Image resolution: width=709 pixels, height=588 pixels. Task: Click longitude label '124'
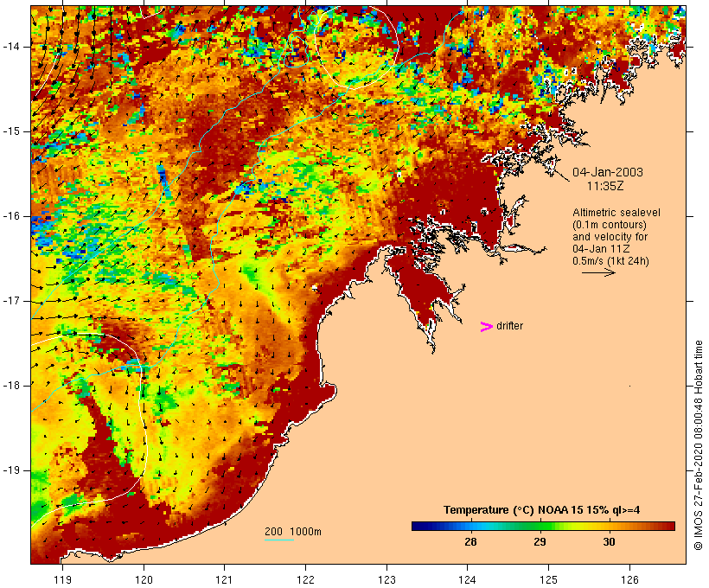468,579
